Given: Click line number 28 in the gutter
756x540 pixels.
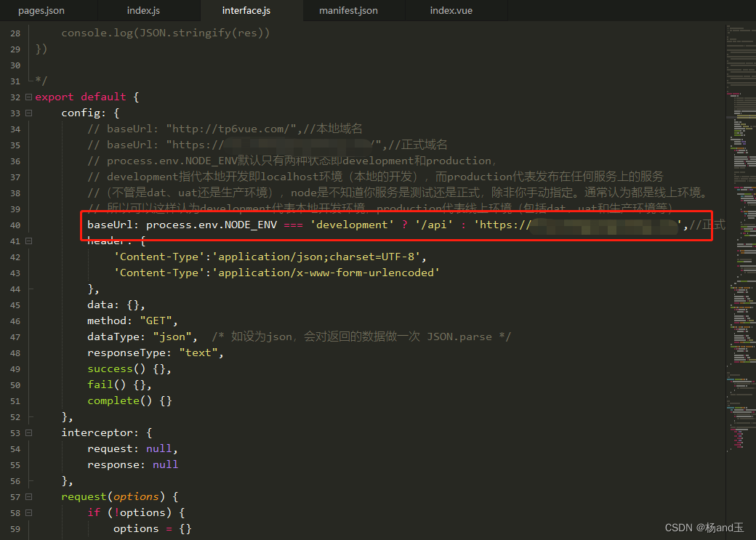Looking at the screenshot, I should click(x=15, y=33).
